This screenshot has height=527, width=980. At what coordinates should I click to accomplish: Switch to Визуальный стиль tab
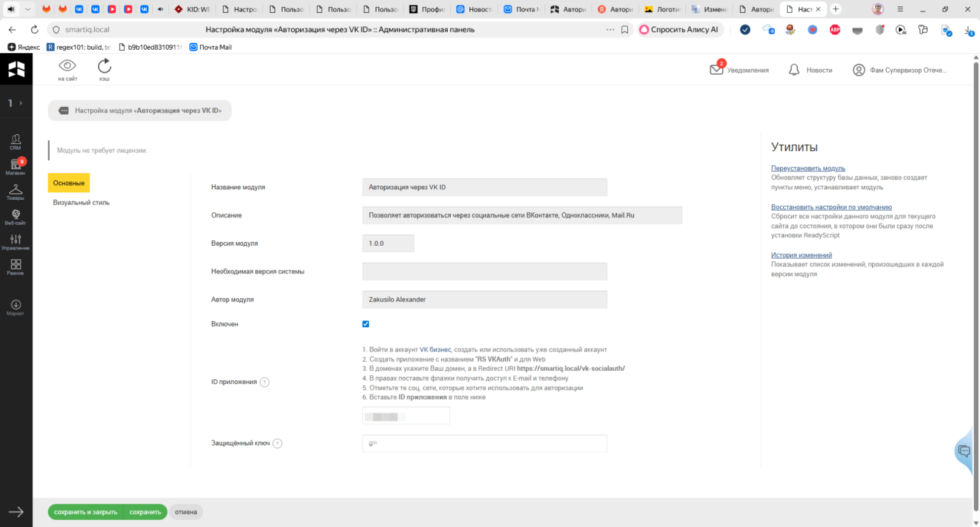pyautogui.click(x=81, y=203)
